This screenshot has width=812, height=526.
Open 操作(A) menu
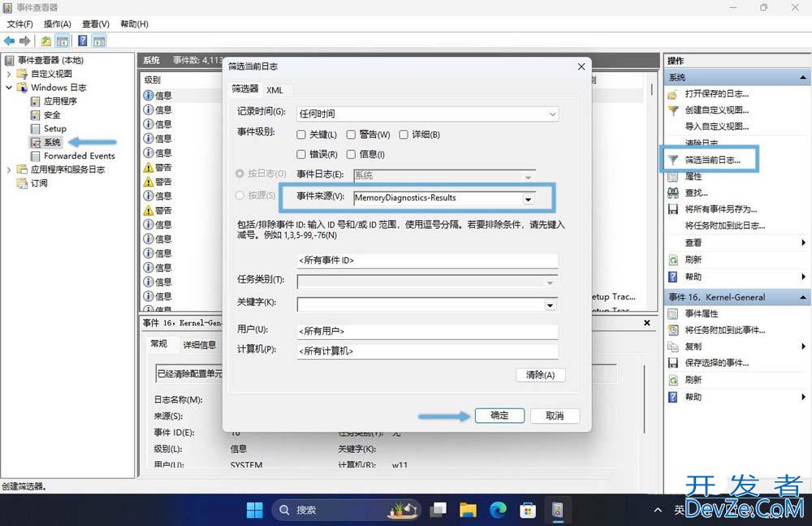[58, 24]
